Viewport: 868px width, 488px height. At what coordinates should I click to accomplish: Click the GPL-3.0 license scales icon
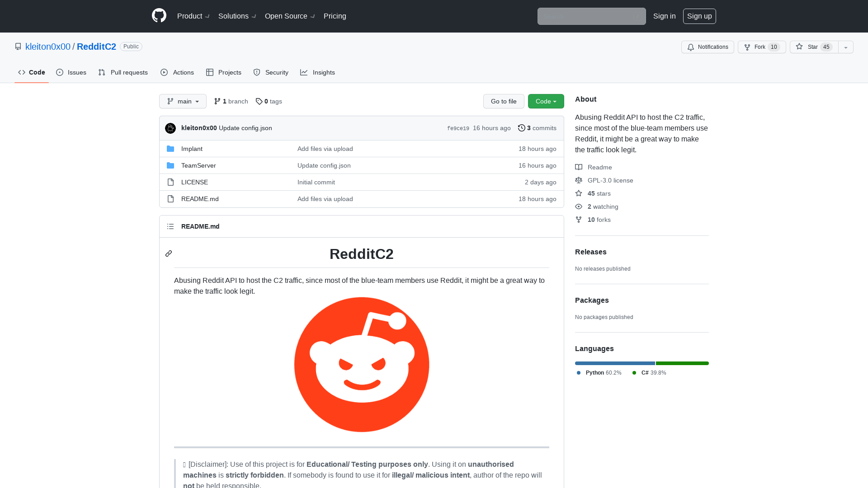pos(579,180)
